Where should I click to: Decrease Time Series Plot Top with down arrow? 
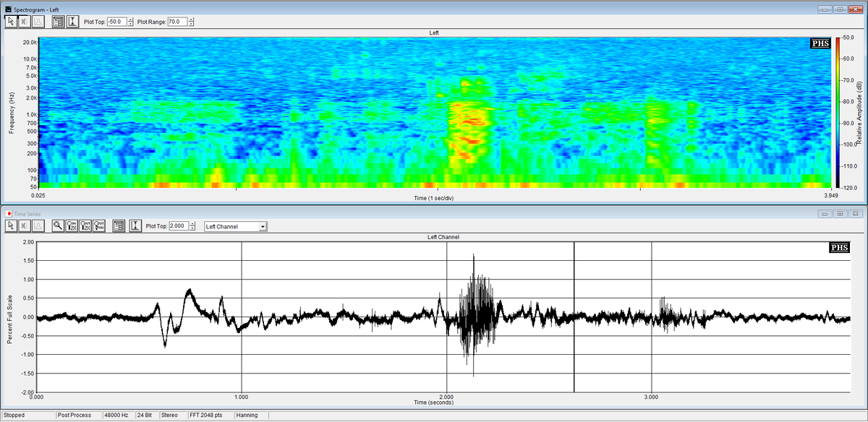click(192, 229)
